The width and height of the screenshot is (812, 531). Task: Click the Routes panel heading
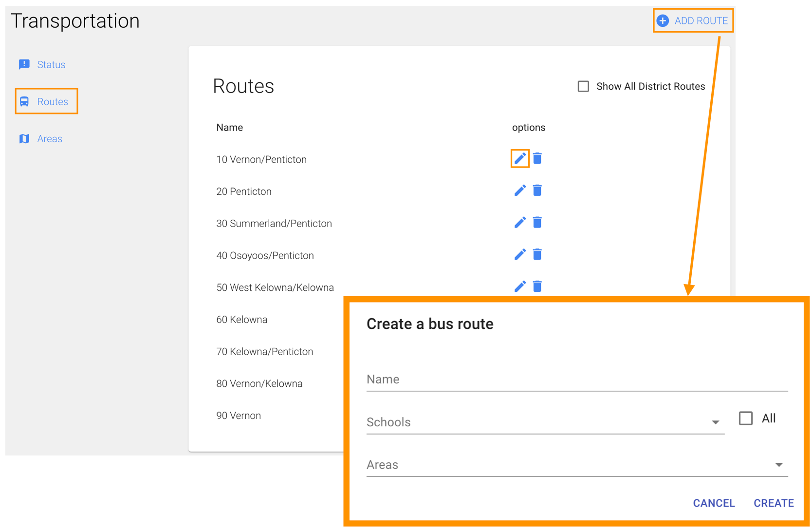coord(243,86)
